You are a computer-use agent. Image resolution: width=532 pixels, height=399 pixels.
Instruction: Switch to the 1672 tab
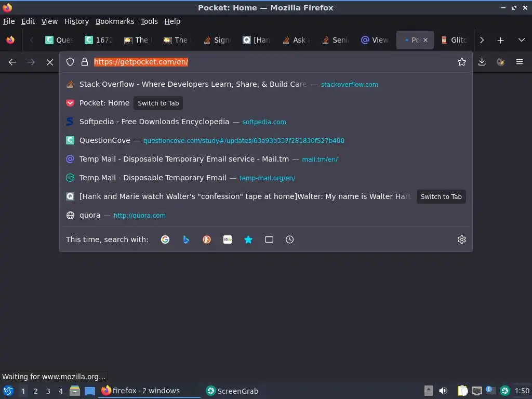pyautogui.click(x=99, y=40)
